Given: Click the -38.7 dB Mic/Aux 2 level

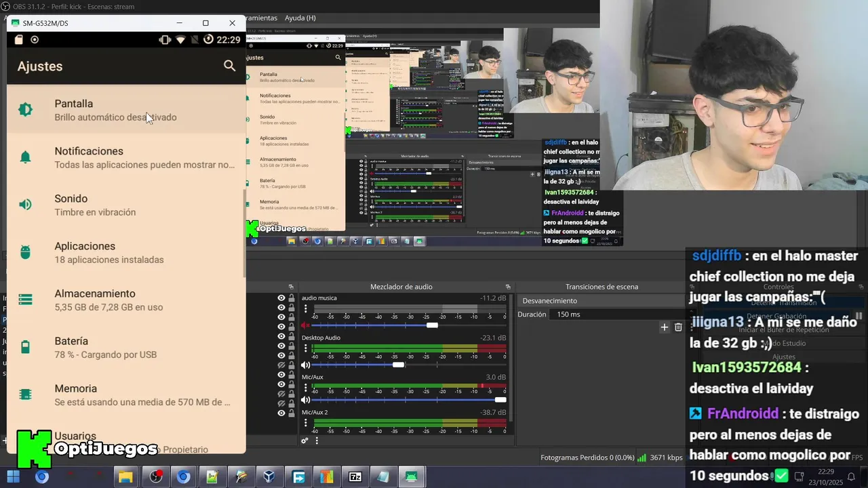Looking at the screenshot, I should [493, 412].
